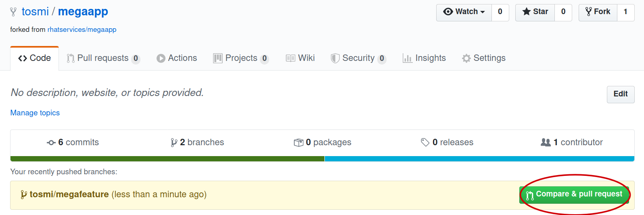Click the pull request icon in tabs

(71, 58)
